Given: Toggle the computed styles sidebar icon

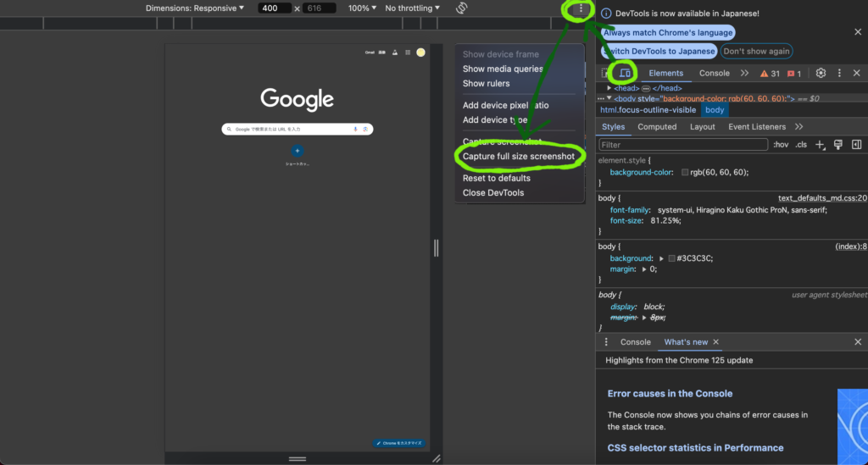Looking at the screenshot, I should click(x=856, y=145).
